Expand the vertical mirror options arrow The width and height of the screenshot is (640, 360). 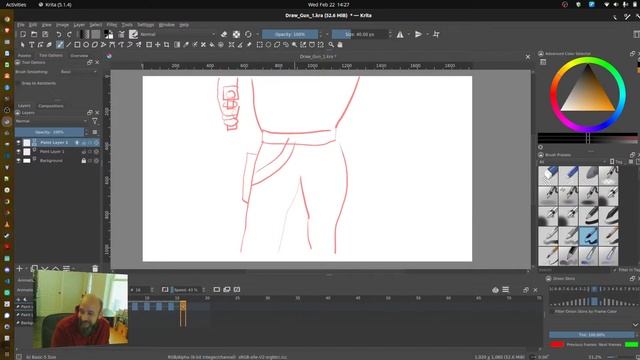coord(427,34)
